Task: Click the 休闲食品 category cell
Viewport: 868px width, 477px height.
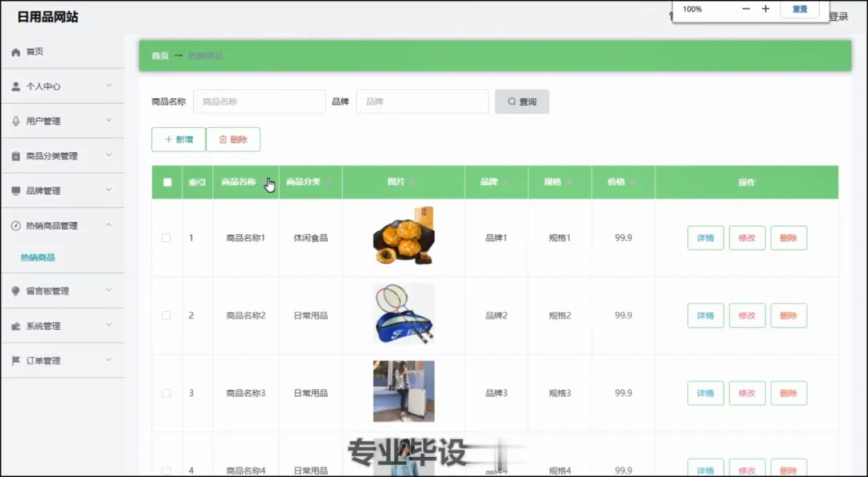Action: tap(310, 238)
